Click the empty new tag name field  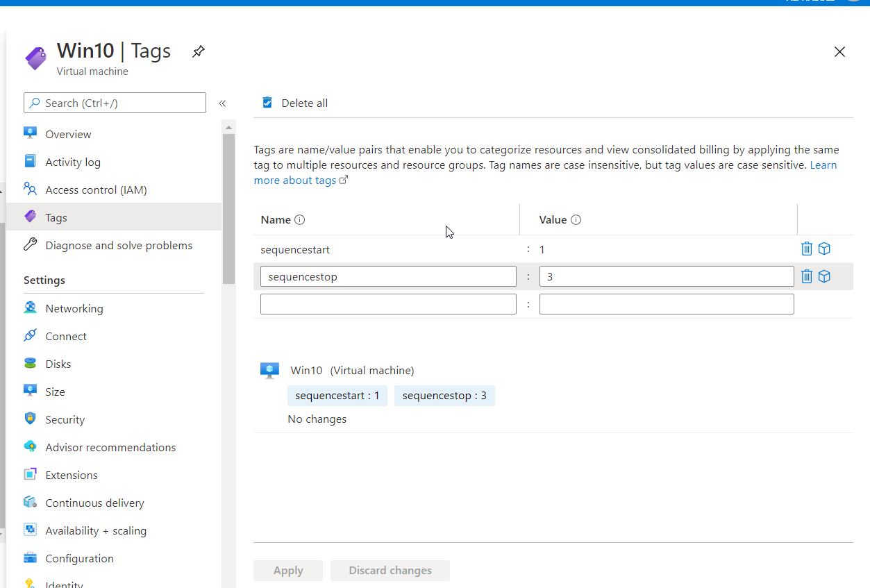[388, 304]
